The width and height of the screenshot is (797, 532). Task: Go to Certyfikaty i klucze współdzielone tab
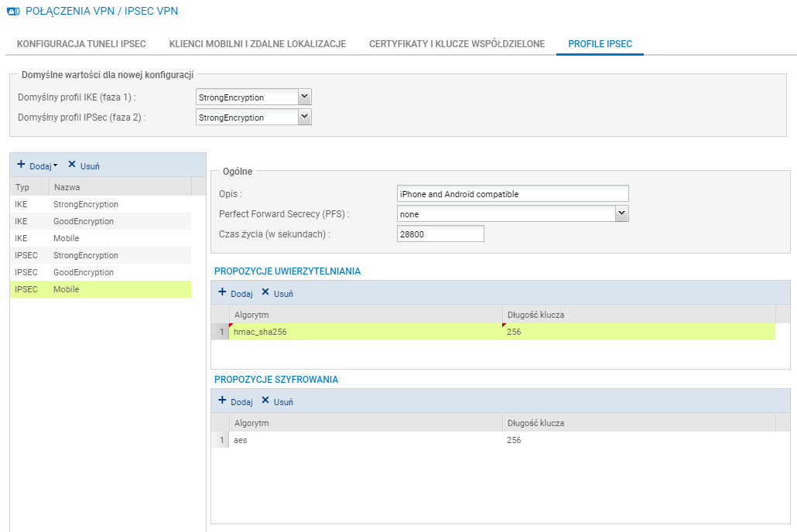457,44
